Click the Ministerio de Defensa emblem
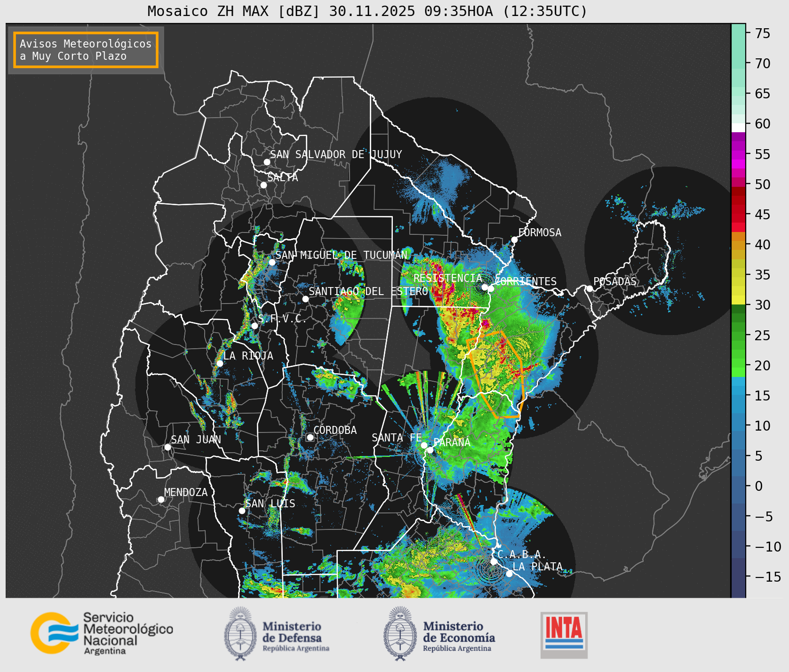Image resolution: width=789 pixels, height=672 pixels. pyautogui.click(x=241, y=633)
